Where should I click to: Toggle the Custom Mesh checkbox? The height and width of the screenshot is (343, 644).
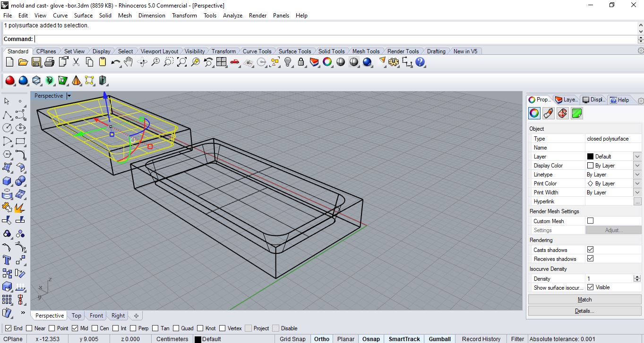pyautogui.click(x=590, y=221)
